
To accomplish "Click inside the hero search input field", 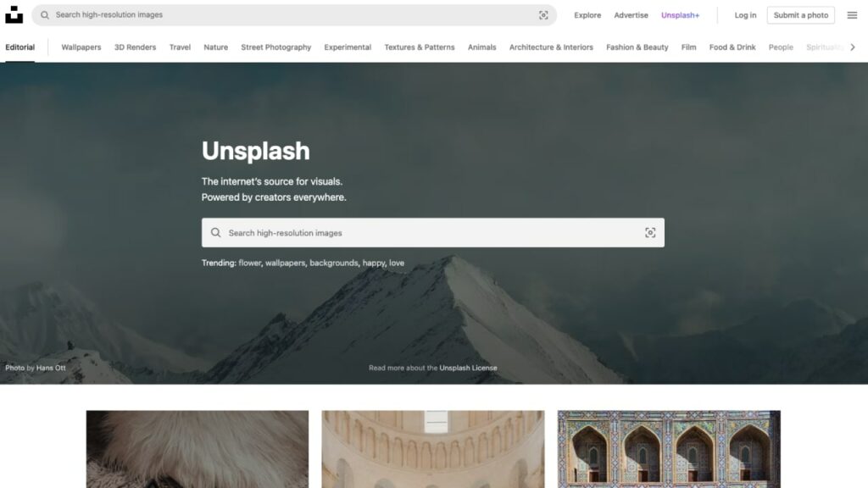I will point(381,231).
